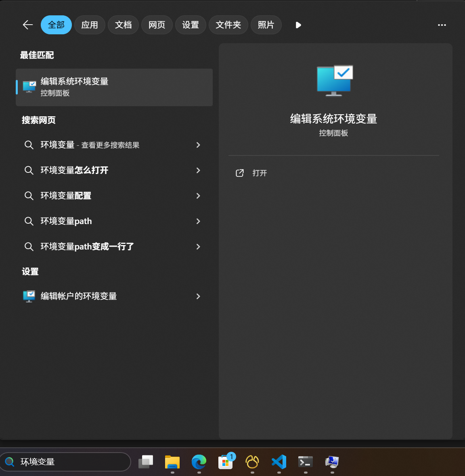Switch to the 文档 filter tab
The image size is (465, 476).
point(123,25)
